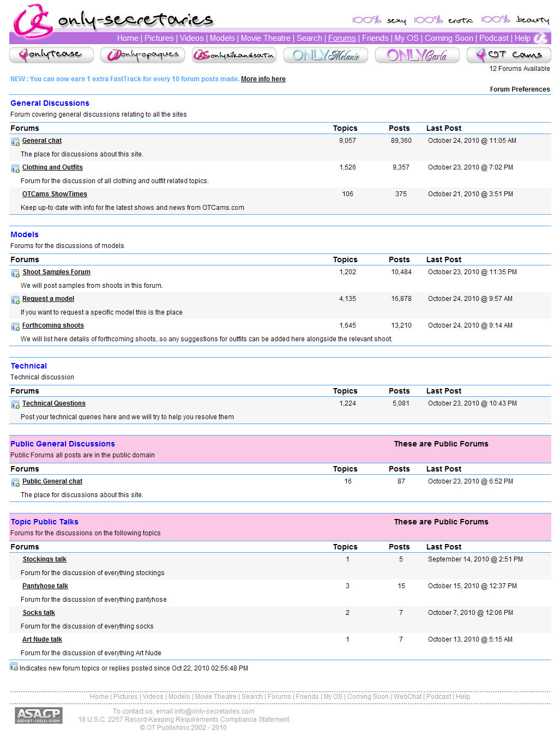Click the footer Coming Soon link
This screenshot has width=560, height=731.
coord(368,697)
